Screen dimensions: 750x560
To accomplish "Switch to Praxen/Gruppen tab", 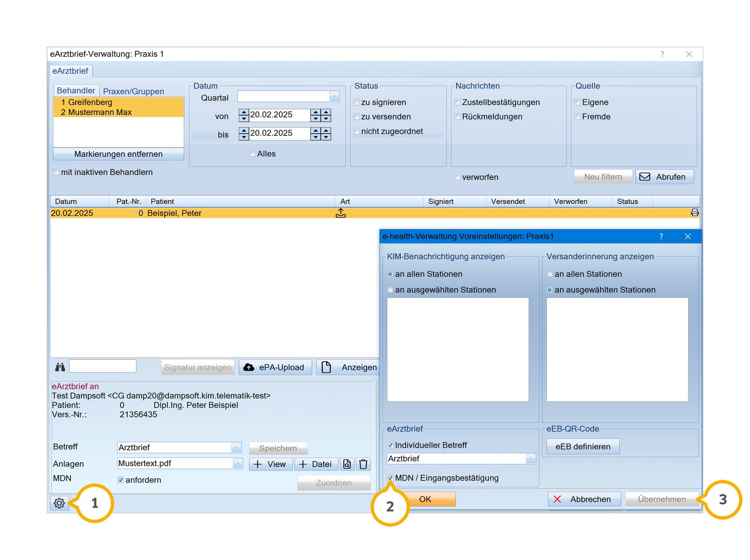I will pyautogui.click(x=133, y=91).
